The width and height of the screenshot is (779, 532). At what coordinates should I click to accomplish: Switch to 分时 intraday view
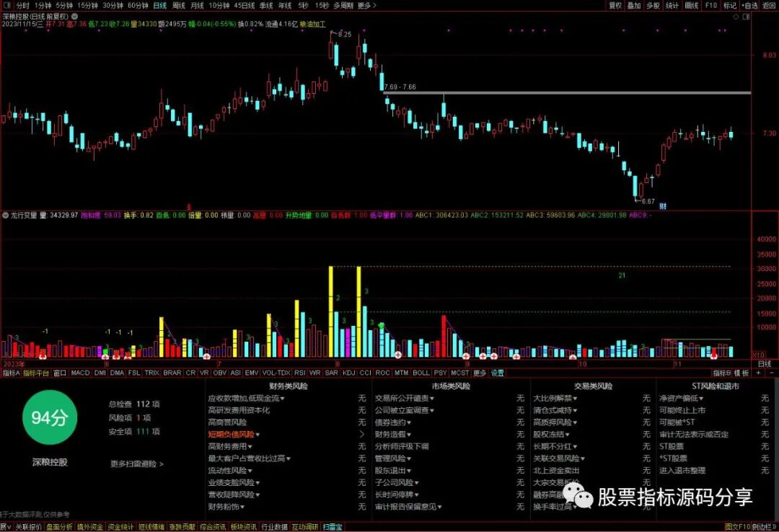pyautogui.click(x=23, y=6)
